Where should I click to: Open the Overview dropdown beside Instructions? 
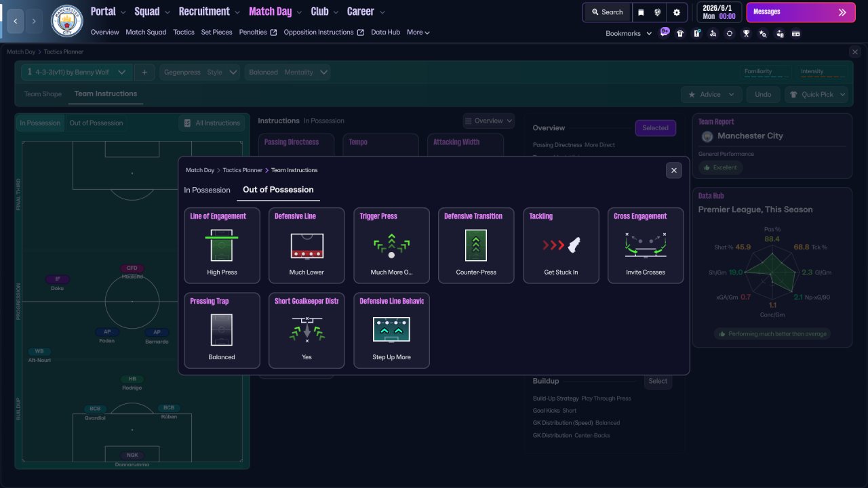[x=489, y=121]
